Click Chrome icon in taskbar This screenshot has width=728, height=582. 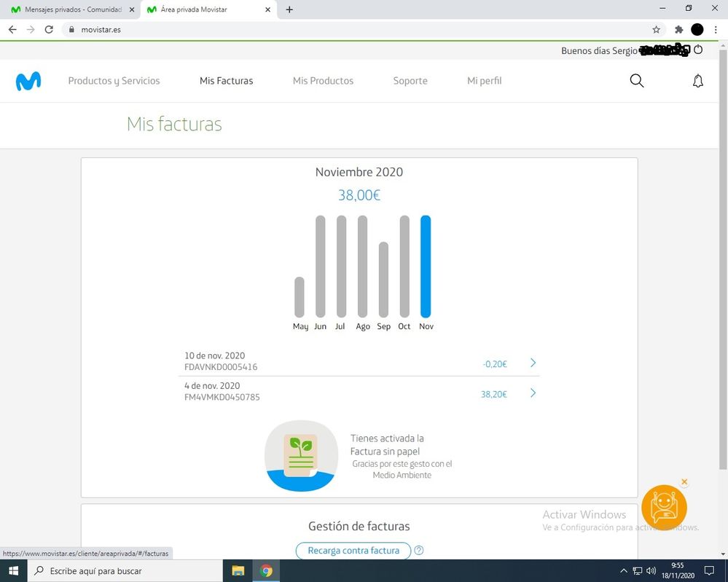coord(266,571)
